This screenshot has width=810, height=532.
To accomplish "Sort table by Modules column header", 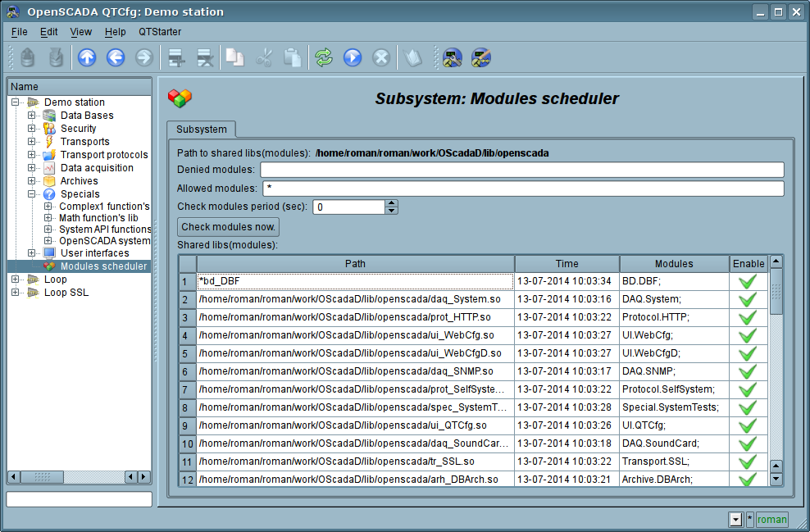I will (674, 264).
